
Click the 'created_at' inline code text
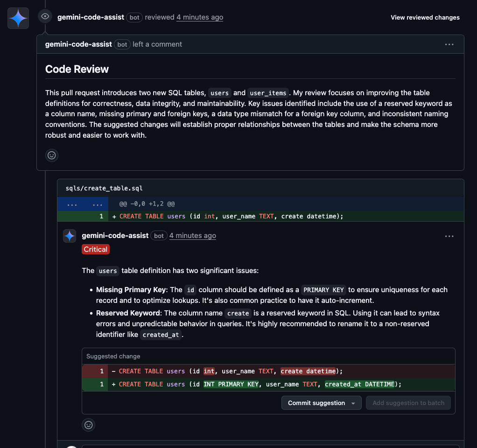(161, 335)
